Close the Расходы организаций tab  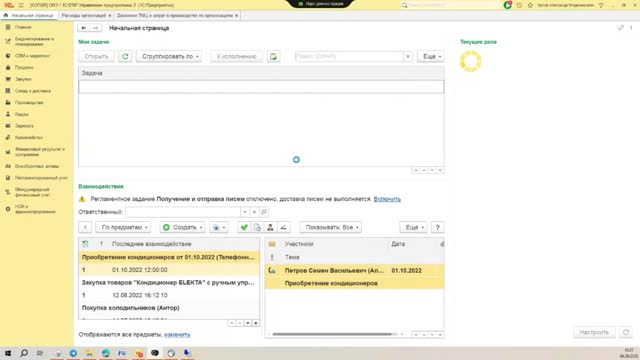click(109, 15)
